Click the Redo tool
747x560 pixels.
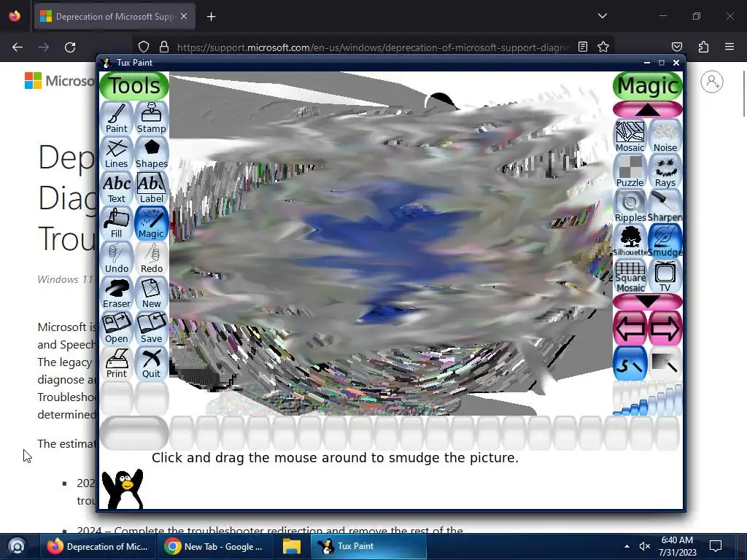[152, 258]
